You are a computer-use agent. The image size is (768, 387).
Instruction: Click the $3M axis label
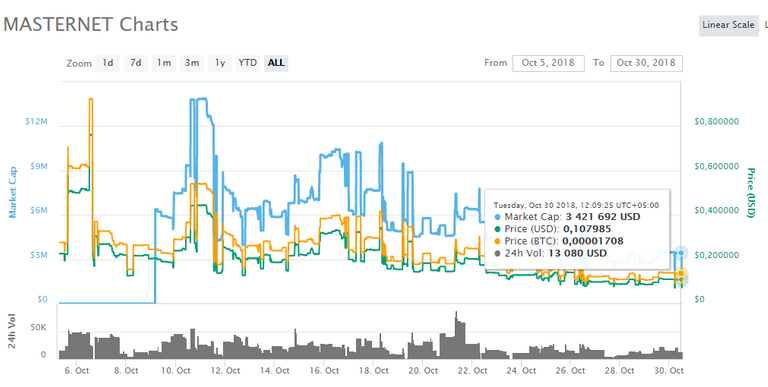pos(39,256)
